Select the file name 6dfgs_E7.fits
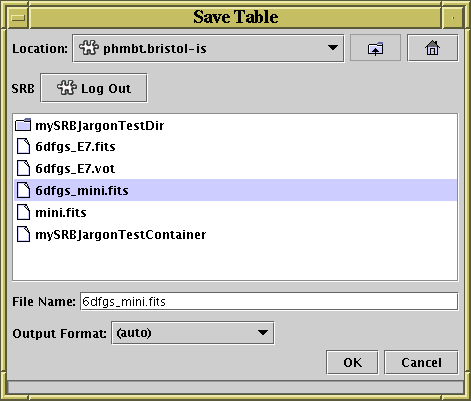The image size is (471, 401). [75, 147]
